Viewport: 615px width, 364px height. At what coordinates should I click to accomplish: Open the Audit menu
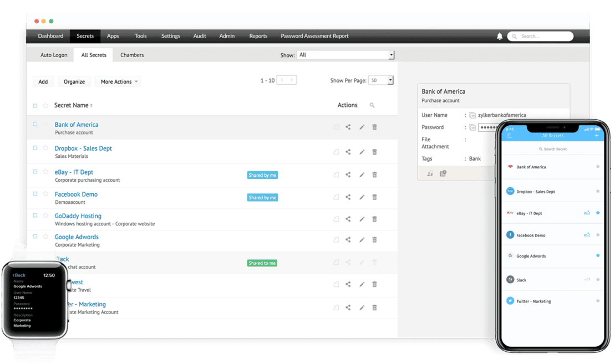click(200, 36)
